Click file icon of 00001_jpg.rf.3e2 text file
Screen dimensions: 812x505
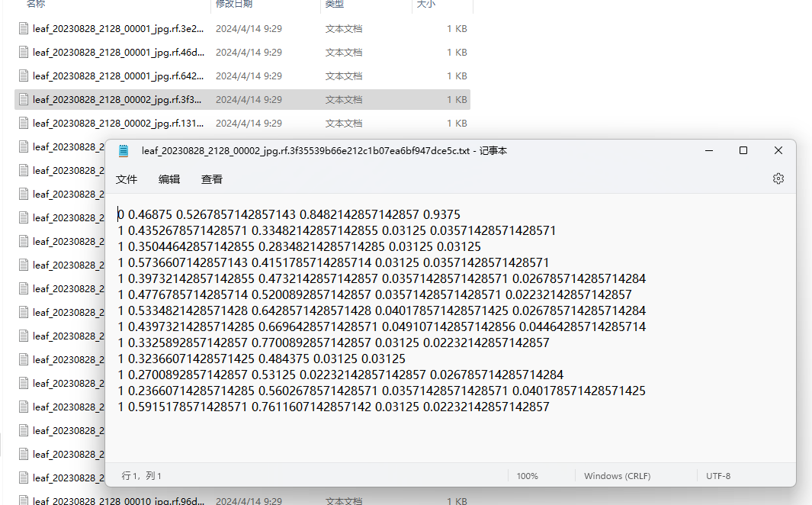coord(24,29)
